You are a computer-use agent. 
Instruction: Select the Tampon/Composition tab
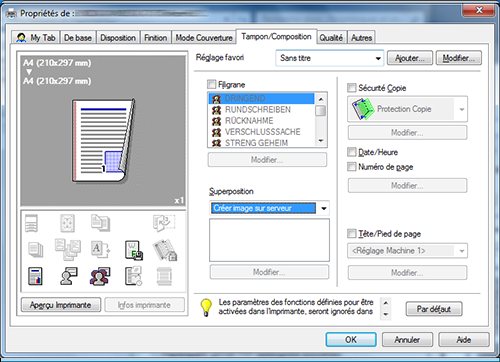[276, 36]
